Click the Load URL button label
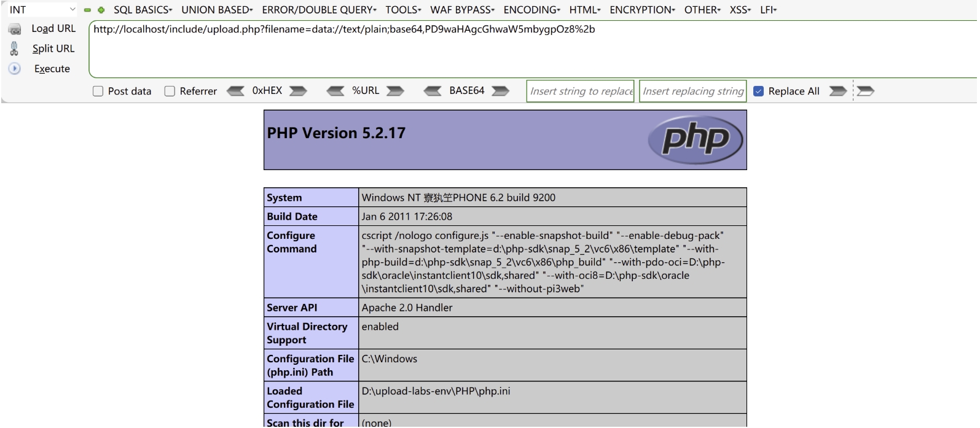 click(x=53, y=29)
